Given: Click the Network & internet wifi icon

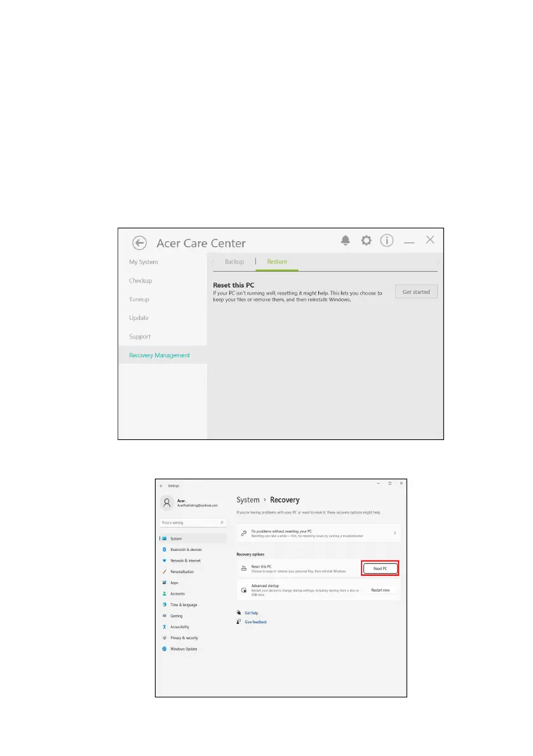Looking at the screenshot, I should (165, 560).
